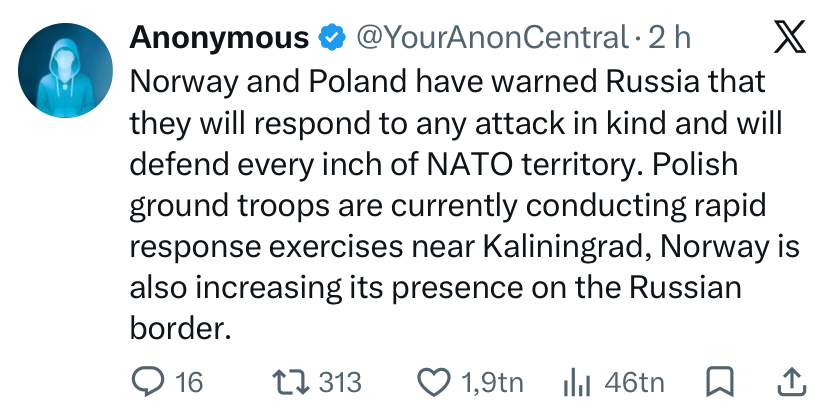This screenshot has width=828, height=420.
Task: Click the tweet's opening line about Norway and Poland
Action: tap(447, 82)
